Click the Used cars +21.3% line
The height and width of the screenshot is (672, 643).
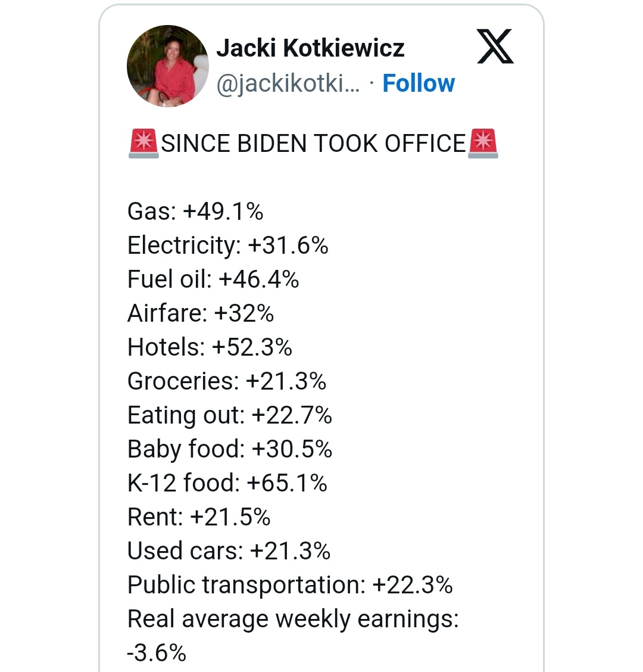pos(229,551)
